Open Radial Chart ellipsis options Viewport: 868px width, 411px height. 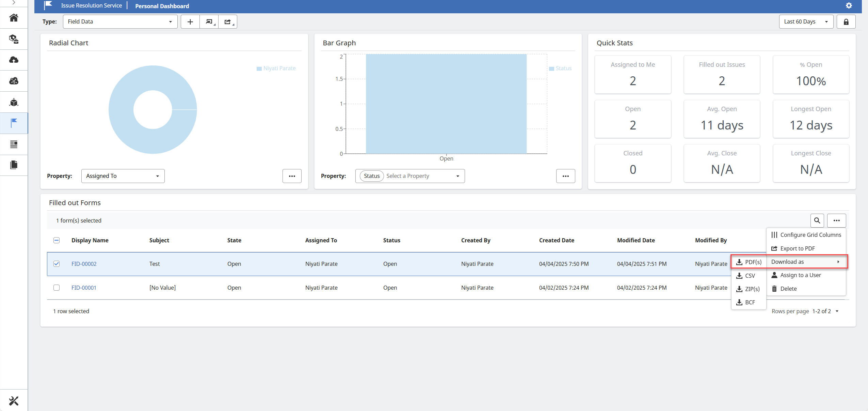pos(292,176)
